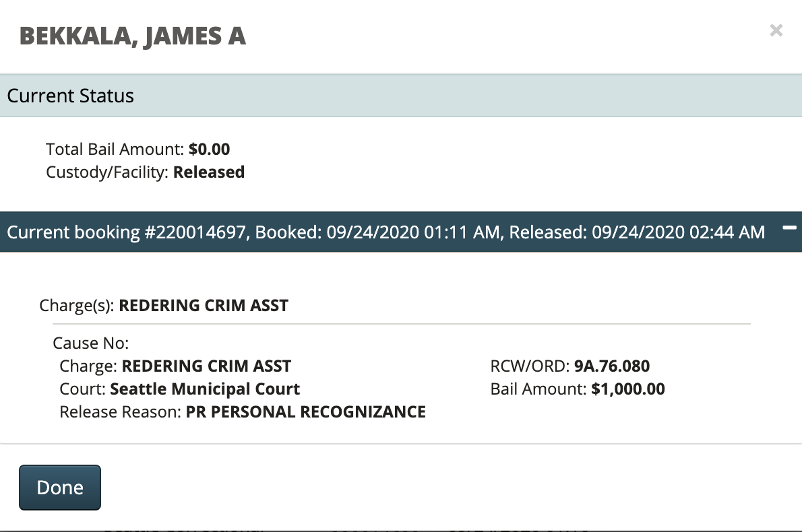This screenshot has height=532, width=802.
Task: Close the inmate detail dialog
Action: point(776,30)
